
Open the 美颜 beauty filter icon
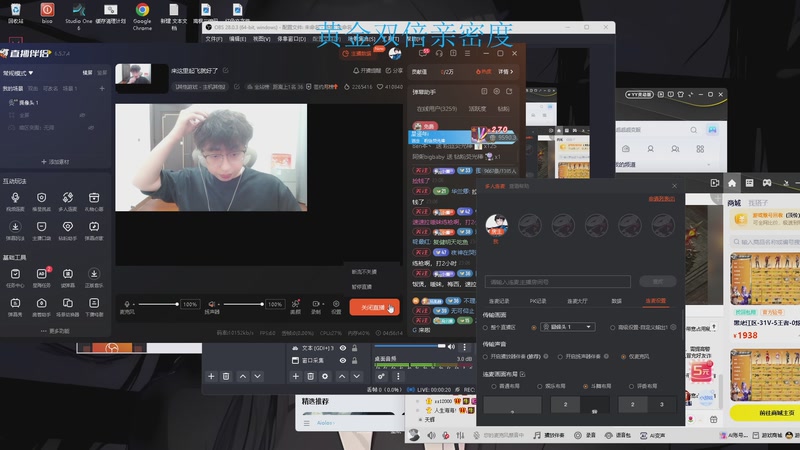click(295, 304)
